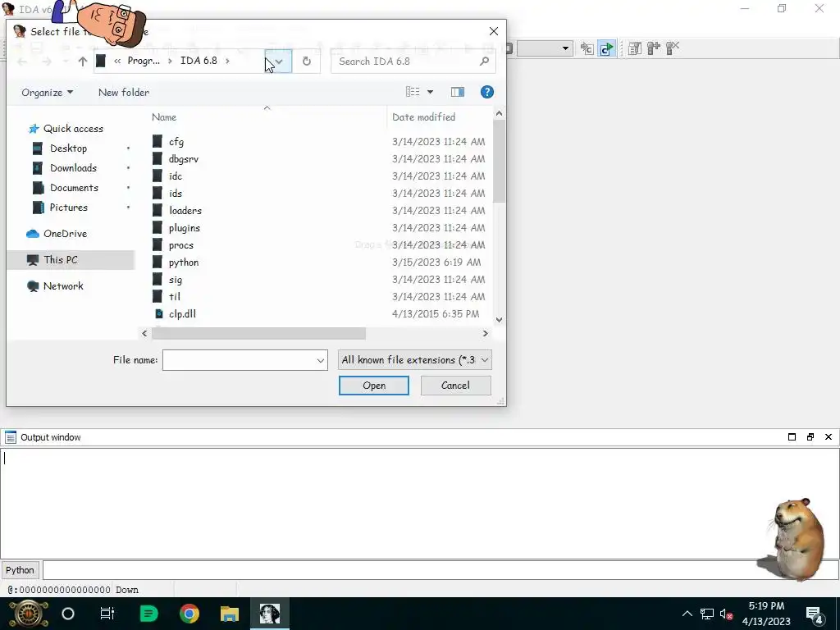Image resolution: width=840 pixels, height=630 pixels.
Task: Click the search magnifier icon
Action: [x=484, y=61]
